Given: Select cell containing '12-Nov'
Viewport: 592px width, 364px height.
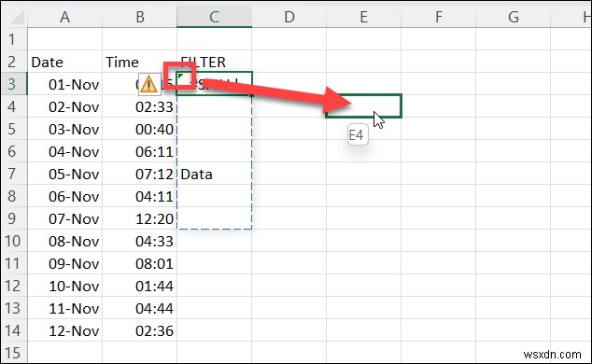Looking at the screenshot, I should [x=64, y=330].
